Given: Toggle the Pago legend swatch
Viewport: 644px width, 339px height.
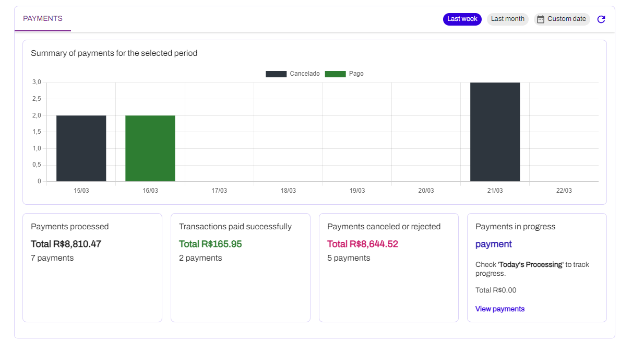Looking at the screenshot, I should [x=336, y=74].
